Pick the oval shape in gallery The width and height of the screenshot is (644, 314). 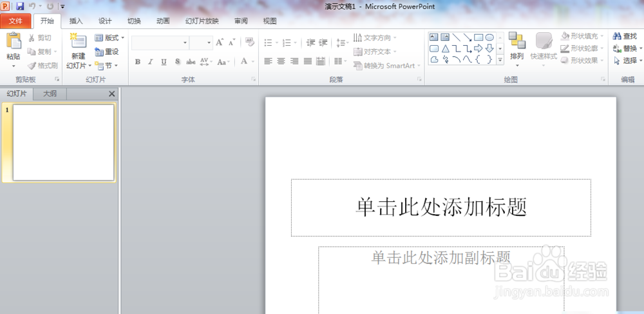[489, 37]
